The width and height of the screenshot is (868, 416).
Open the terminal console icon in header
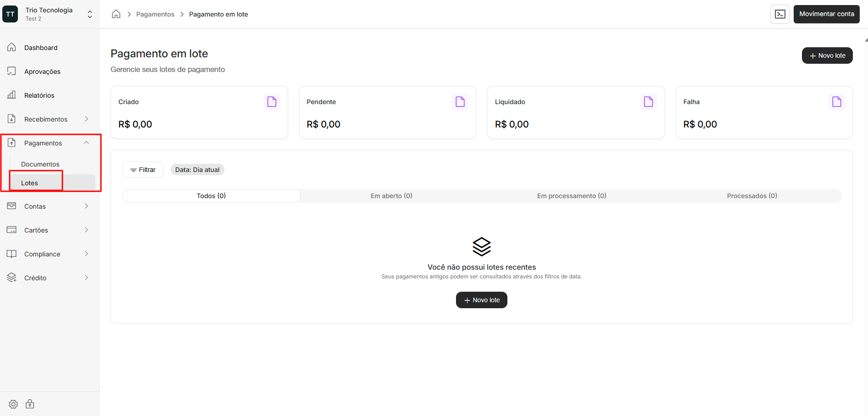pyautogui.click(x=780, y=14)
